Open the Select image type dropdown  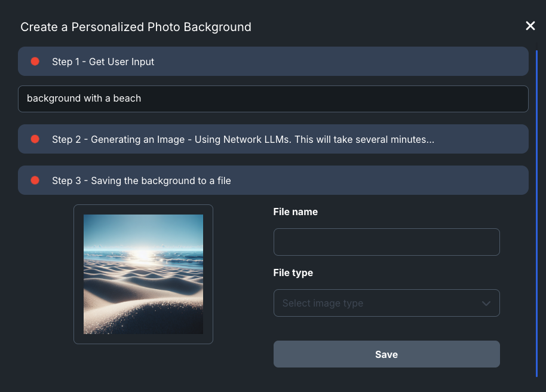[387, 303]
